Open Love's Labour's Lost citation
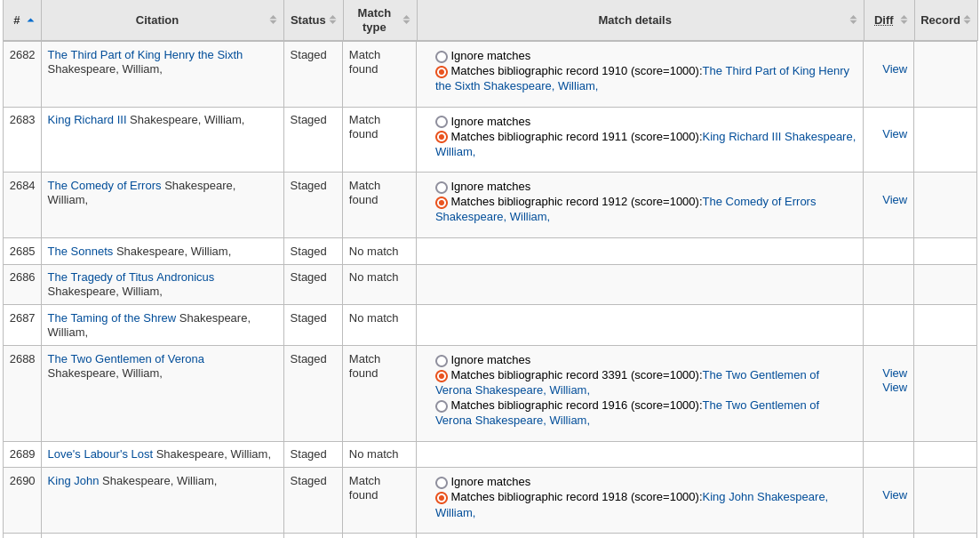This screenshot has width=980, height=538. pyautogui.click(x=100, y=454)
